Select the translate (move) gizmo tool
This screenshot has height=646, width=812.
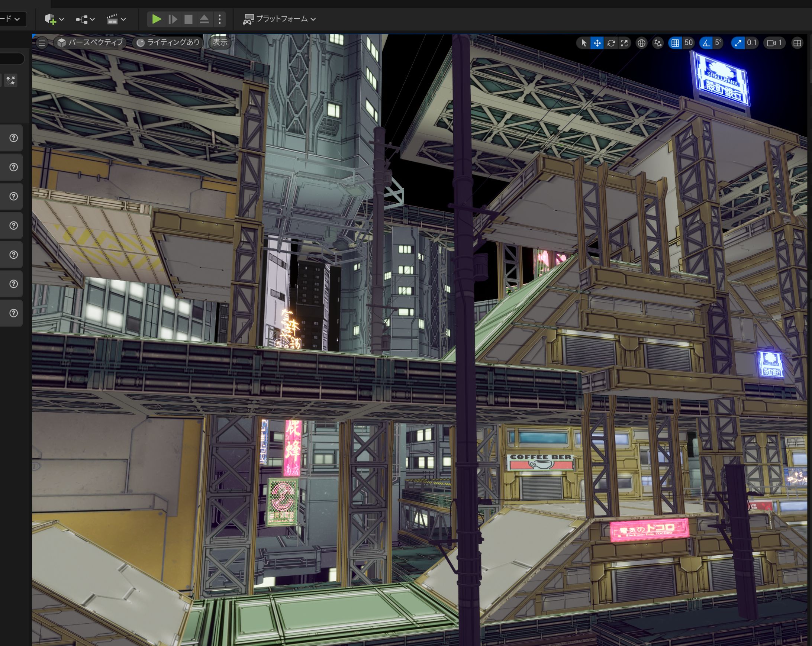(x=597, y=43)
